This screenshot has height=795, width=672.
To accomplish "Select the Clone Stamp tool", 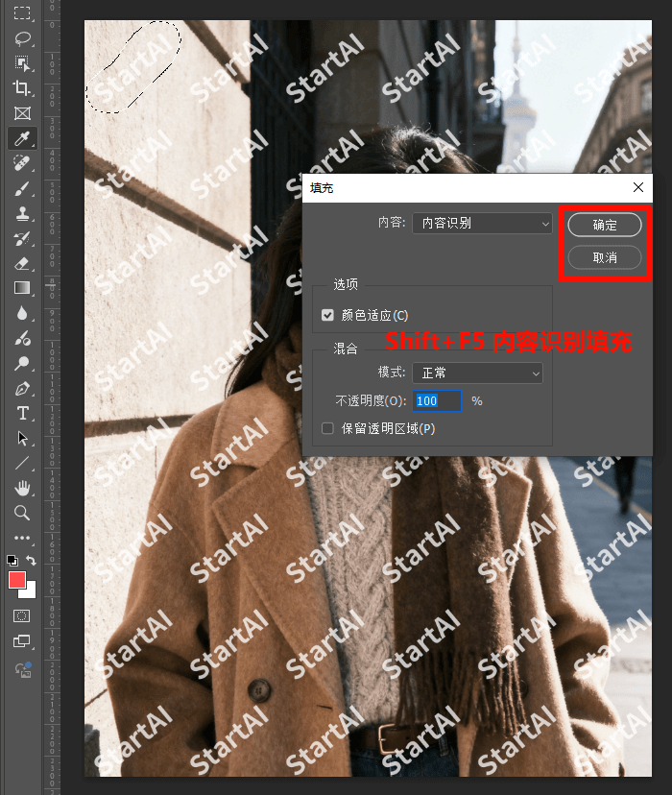I will tap(21, 213).
